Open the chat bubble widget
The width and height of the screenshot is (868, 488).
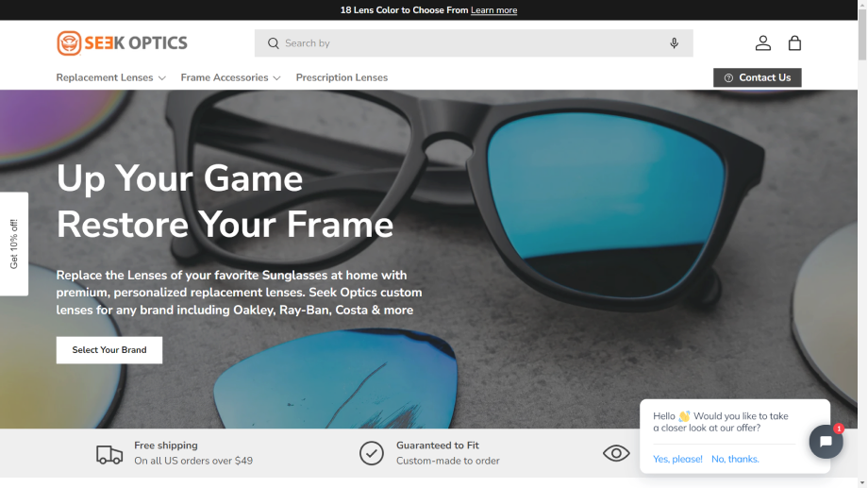(x=826, y=441)
